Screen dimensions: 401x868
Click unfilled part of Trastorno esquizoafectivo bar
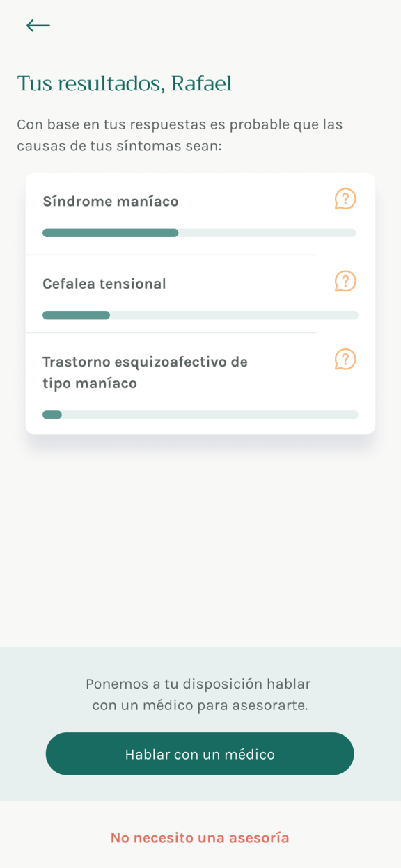(210, 415)
